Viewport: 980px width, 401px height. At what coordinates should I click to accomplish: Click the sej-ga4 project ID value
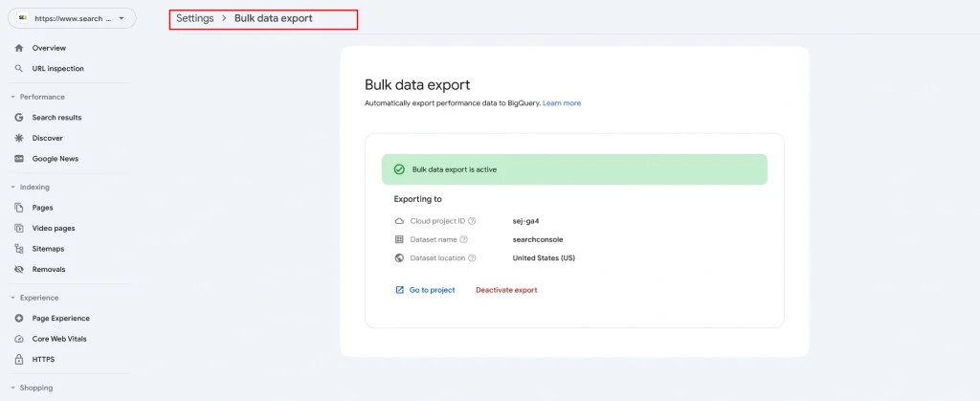pos(525,220)
